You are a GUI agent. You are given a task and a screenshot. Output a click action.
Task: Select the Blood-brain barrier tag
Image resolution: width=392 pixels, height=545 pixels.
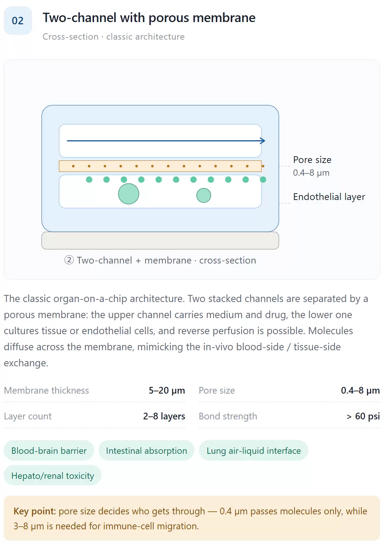click(x=49, y=450)
